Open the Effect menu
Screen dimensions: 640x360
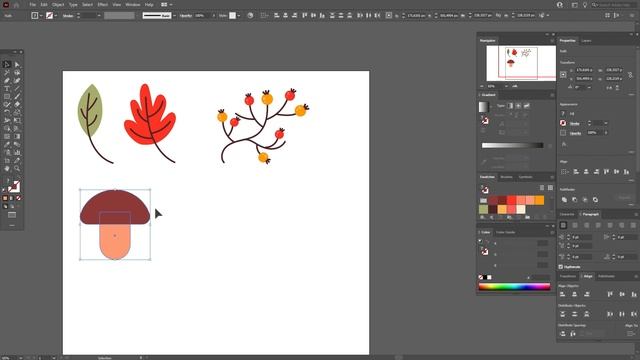pos(102,4)
